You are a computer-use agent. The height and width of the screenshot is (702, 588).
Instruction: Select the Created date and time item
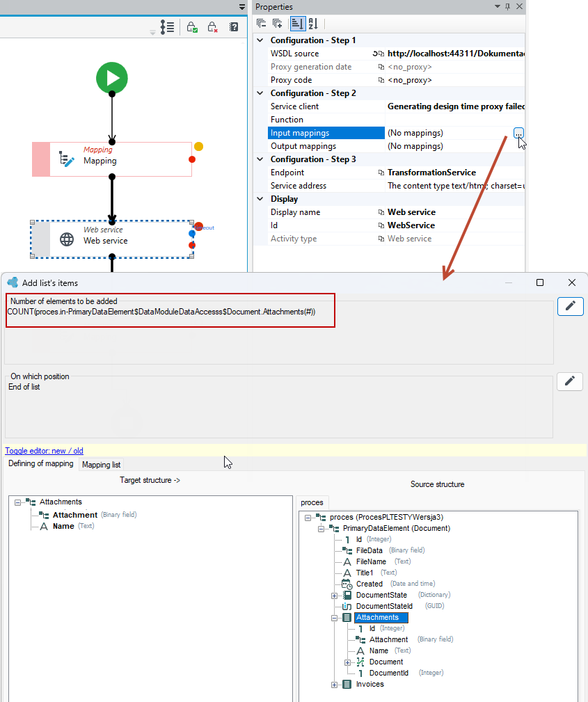(x=369, y=584)
